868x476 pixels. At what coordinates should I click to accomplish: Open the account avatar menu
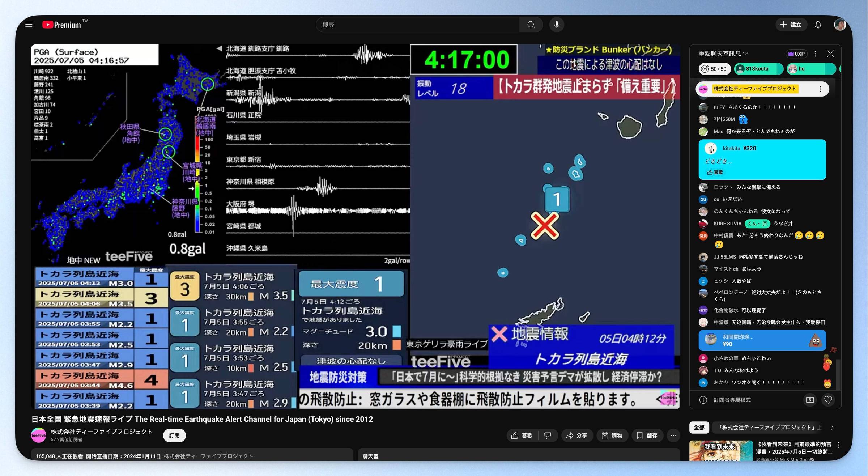pyautogui.click(x=840, y=25)
